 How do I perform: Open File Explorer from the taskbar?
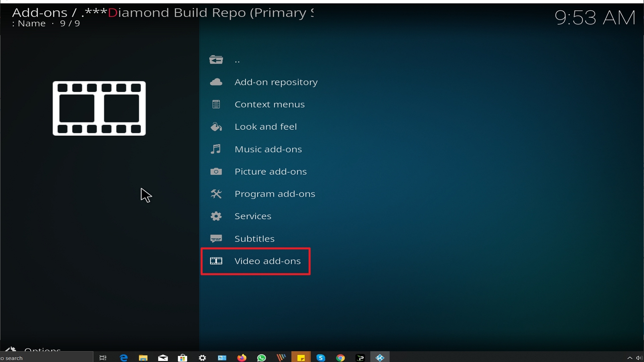click(143, 358)
